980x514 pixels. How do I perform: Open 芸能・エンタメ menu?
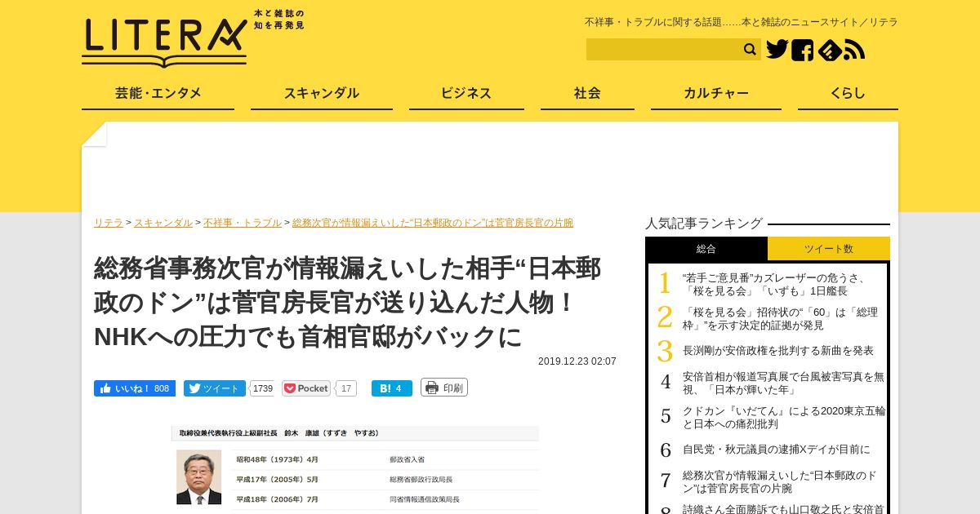158,93
